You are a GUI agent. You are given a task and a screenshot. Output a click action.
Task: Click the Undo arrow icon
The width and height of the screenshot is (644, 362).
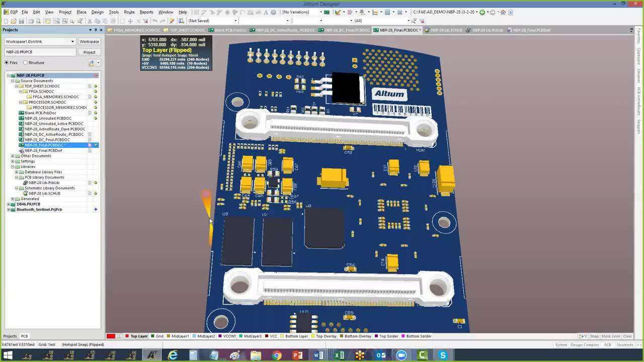(155, 21)
